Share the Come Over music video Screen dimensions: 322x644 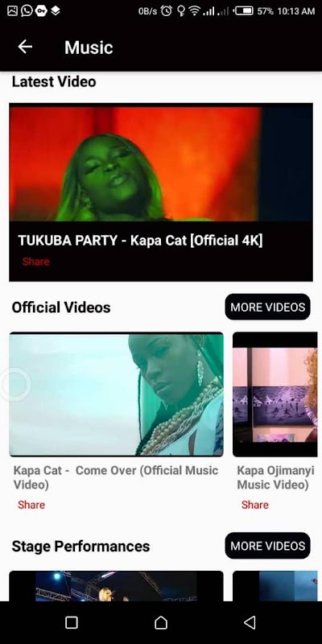31,505
